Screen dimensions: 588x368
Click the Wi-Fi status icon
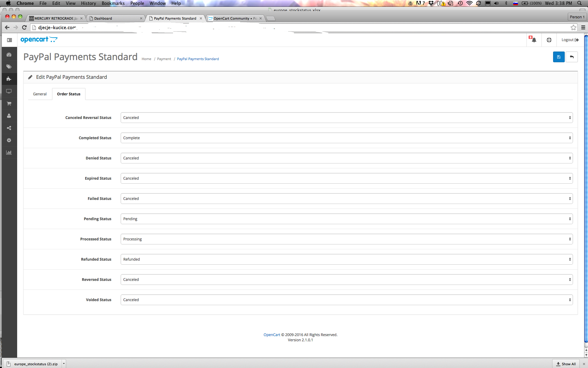click(x=469, y=3)
